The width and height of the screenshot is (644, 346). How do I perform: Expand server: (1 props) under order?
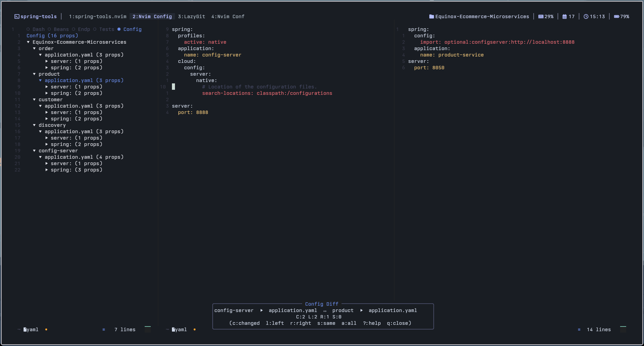(46, 61)
